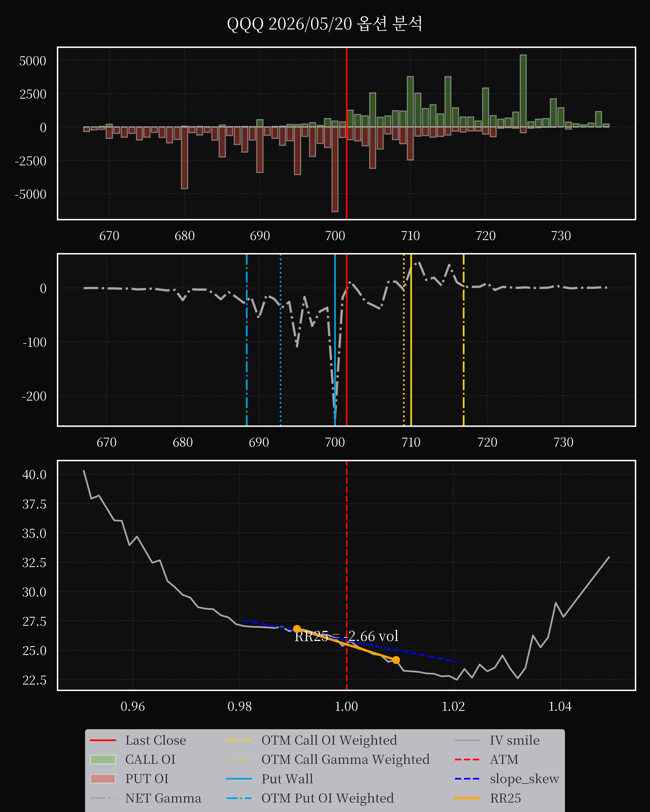650x812 pixels.
Task: Select the "-200" tick label on the gamma chart
Action: tap(34, 396)
